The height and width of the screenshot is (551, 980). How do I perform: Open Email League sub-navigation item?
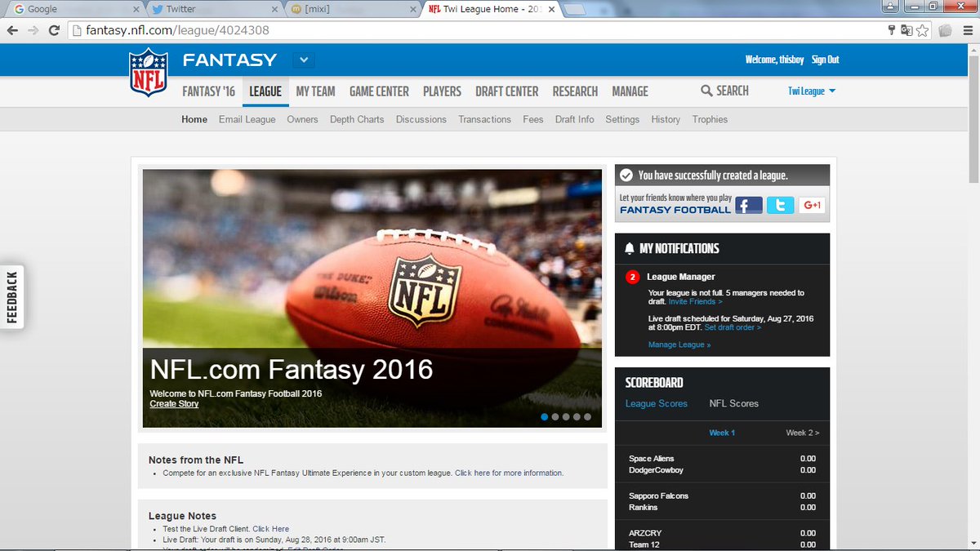(247, 119)
